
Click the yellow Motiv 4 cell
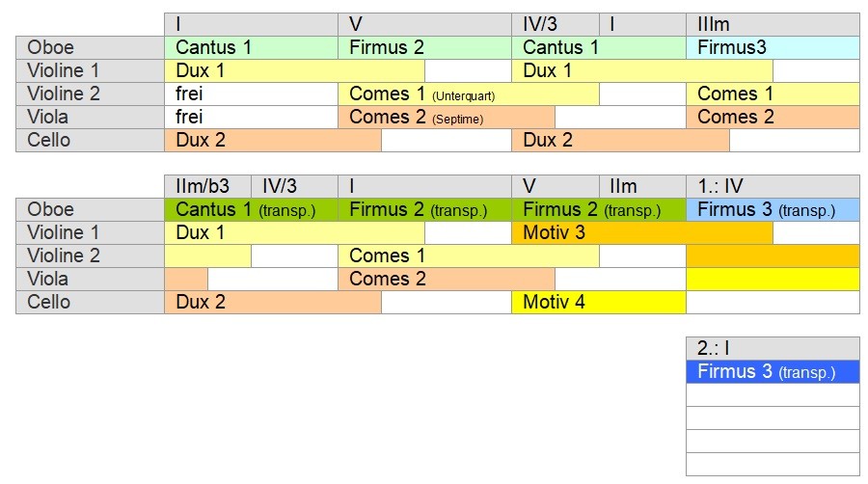click(598, 302)
